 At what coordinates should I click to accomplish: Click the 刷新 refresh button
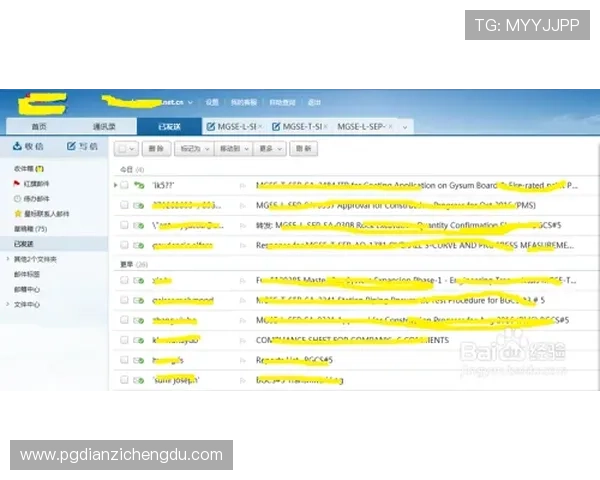[x=303, y=149]
